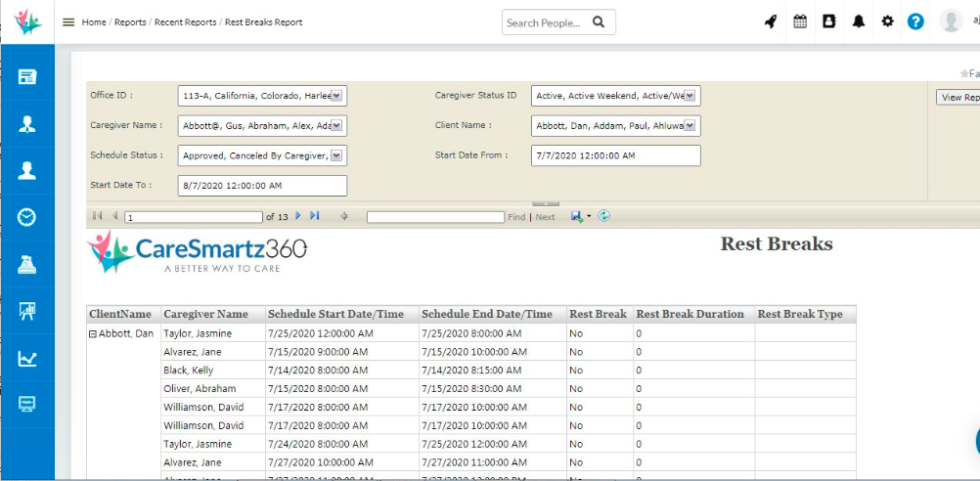Open the Office ID dropdown

(x=335, y=96)
